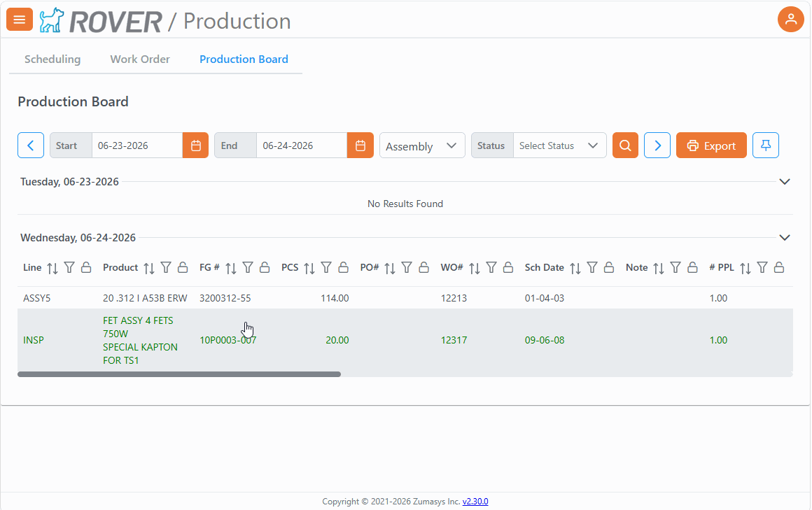This screenshot has width=812, height=510.
Task: Open the v2.30.0 version link
Action: coord(475,501)
